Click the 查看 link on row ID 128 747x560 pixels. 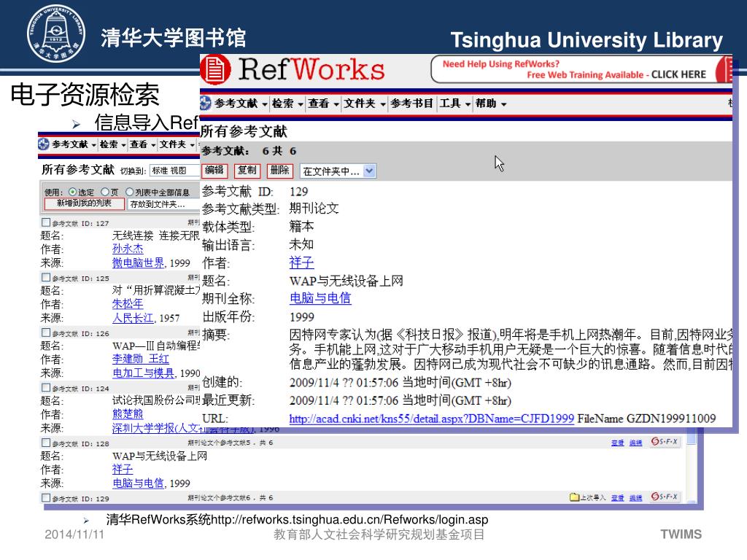click(617, 443)
